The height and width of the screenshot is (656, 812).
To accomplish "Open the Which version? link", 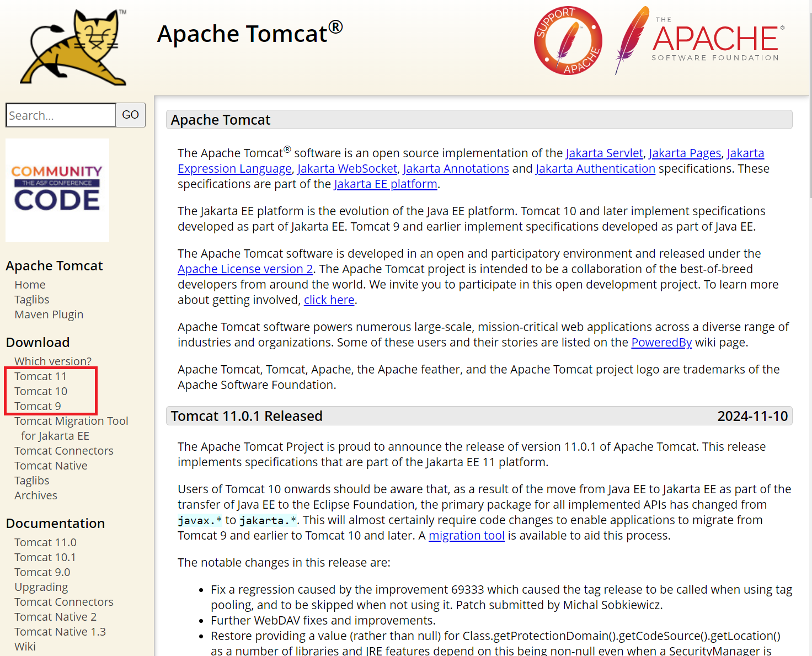I will click(53, 361).
